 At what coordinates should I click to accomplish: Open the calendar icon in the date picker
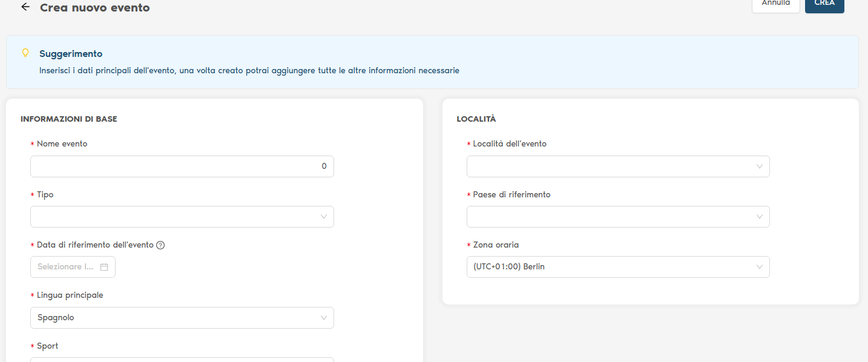(x=104, y=267)
